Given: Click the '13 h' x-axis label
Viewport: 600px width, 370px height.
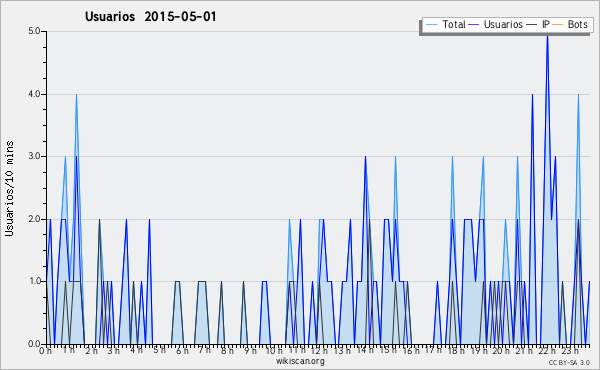Looking at the screenshot, I should pyautogui.click(x=342, y=351).
